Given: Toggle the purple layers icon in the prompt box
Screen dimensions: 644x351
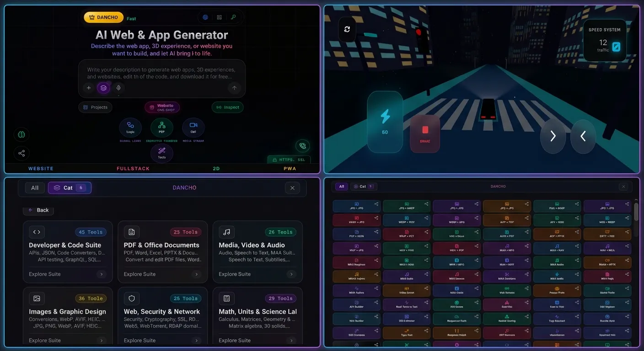Looking at the screenshot, I should 103,88.
